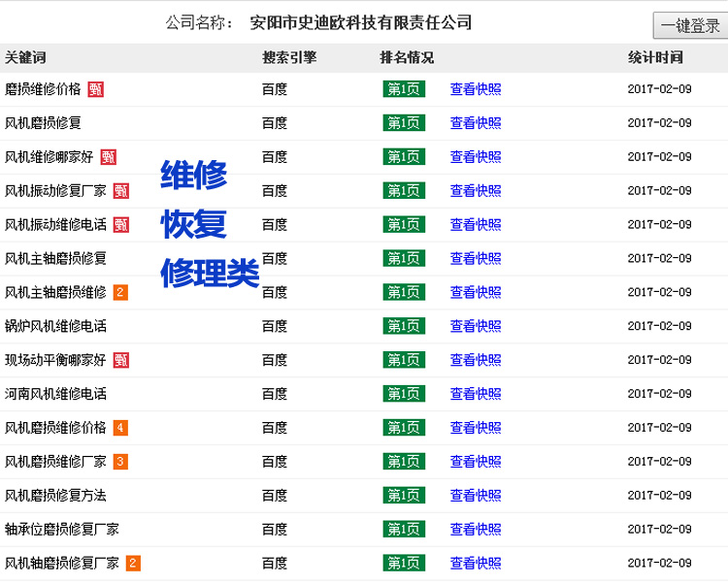Click the 排名情况 column header

(x=407, y=57)
